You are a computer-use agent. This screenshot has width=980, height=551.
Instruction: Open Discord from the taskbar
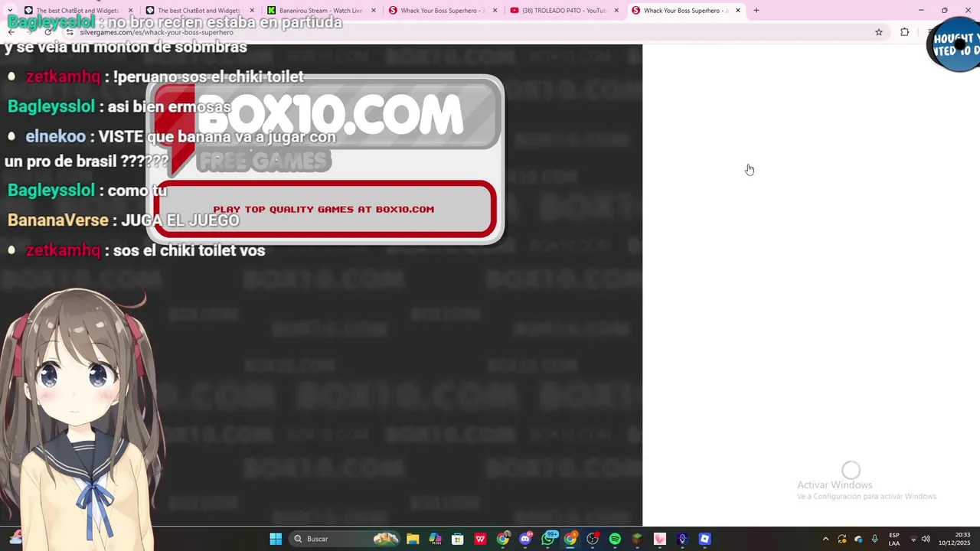(x=525, y=539)
